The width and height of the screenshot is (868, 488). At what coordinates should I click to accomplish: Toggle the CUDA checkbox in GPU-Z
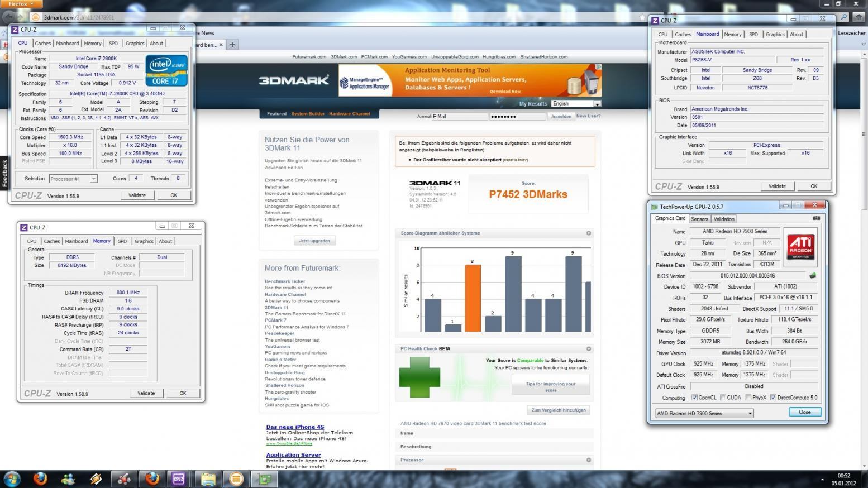pos(723,398)
